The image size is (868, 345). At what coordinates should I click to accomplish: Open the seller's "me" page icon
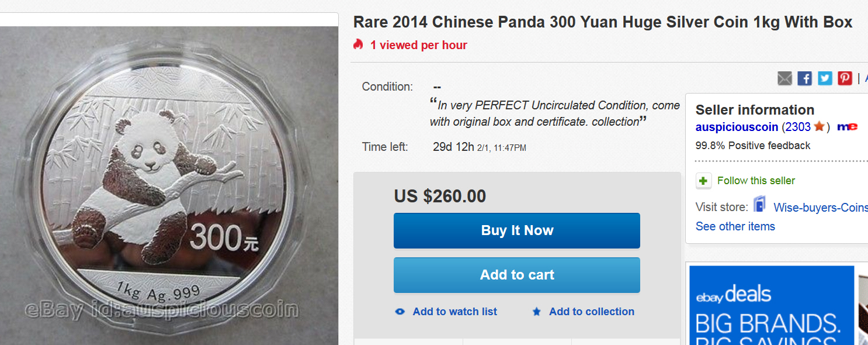pyautogui.click(x=846, y=127)
